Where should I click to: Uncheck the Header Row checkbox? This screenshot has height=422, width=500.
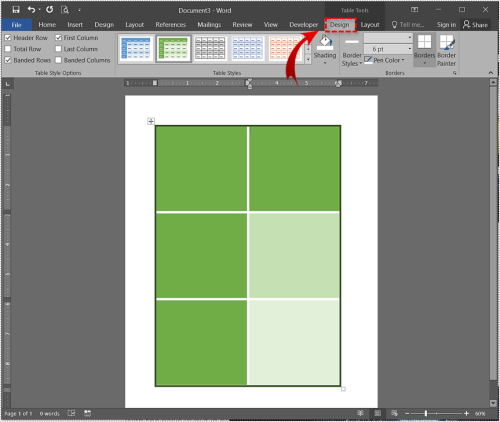(x=8, y=38)
